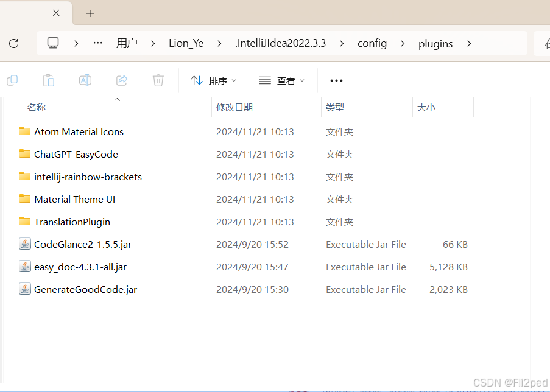Click the paste icon in the toolbar

(49, 80)
